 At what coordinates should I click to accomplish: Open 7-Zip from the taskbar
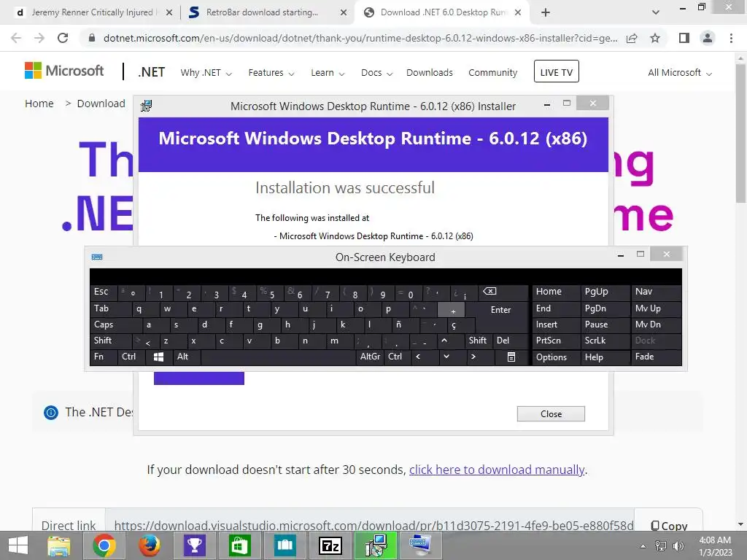click(x=330, y=545)
